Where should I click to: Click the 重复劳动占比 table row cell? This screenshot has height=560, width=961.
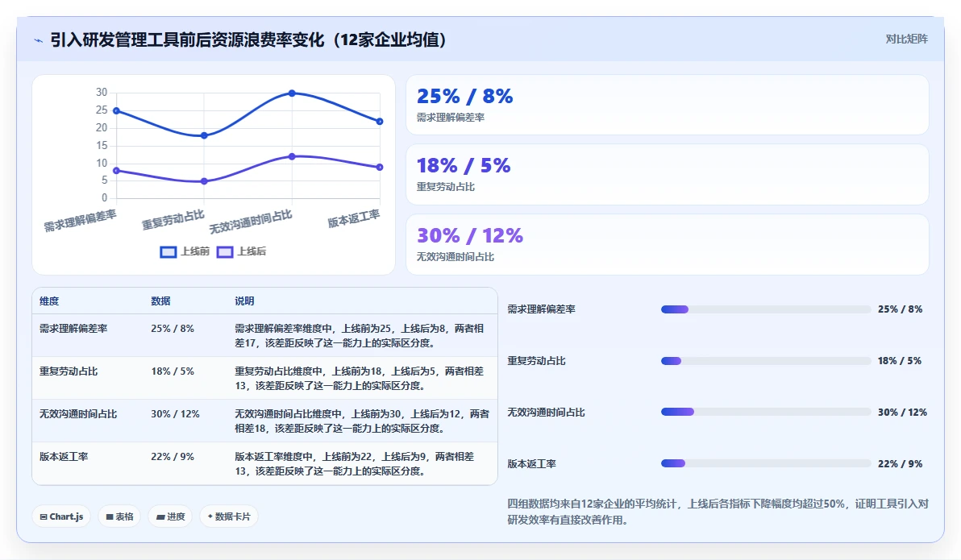pos(69,371)
